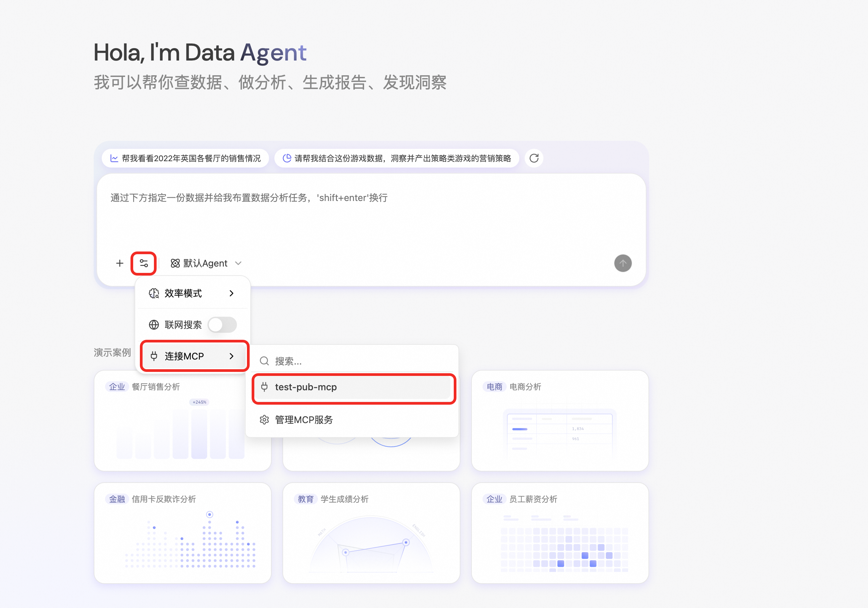The height and width of the screenshot is (608, 868).
Task: Click the refresh suggestions icon
Action: pos(533,158)
